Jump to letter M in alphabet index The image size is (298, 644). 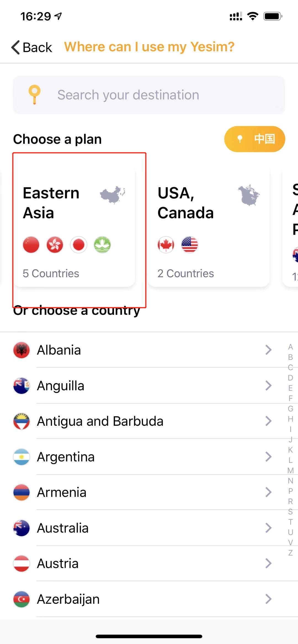tap(291, 470)
